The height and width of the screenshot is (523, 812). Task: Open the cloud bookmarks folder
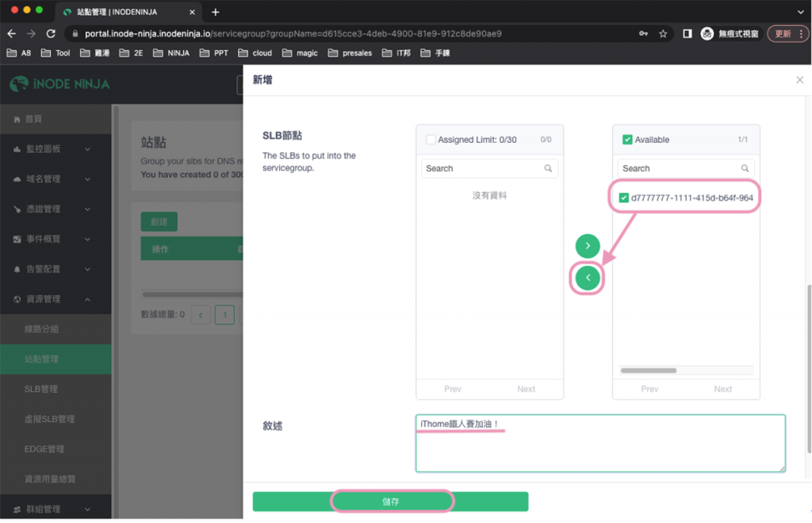pos(255,53)
